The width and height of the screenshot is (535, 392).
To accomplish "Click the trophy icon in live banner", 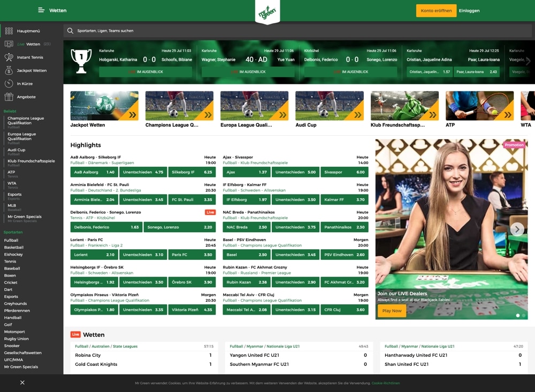I will pyautogui.click(x=81, y=61).
